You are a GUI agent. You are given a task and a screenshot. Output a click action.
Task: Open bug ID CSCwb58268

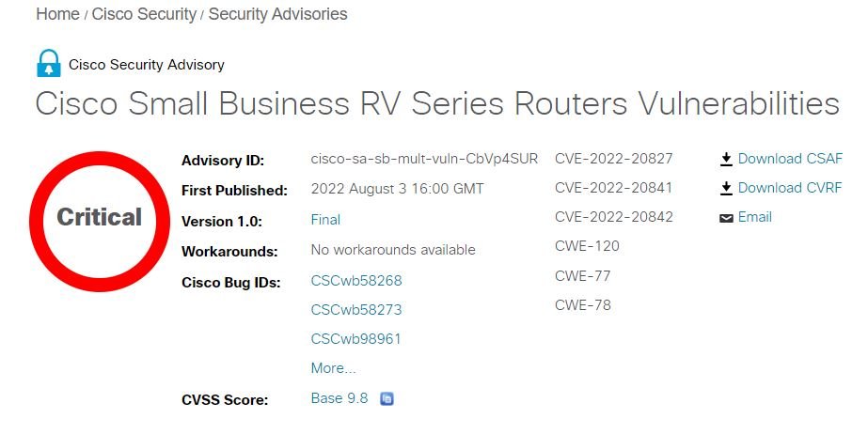point(356,281)
